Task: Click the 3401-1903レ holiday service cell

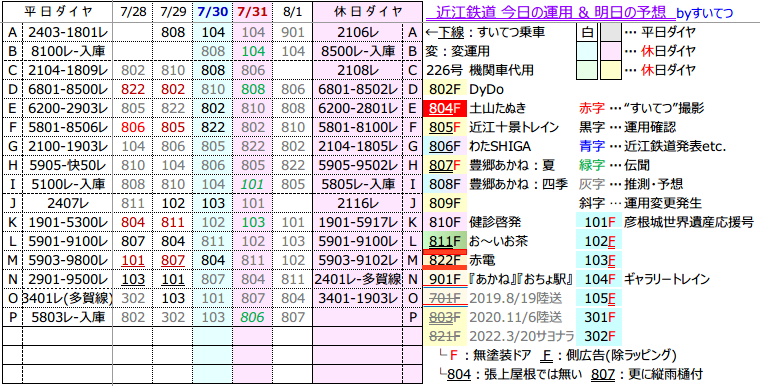Action: point(357,298)
